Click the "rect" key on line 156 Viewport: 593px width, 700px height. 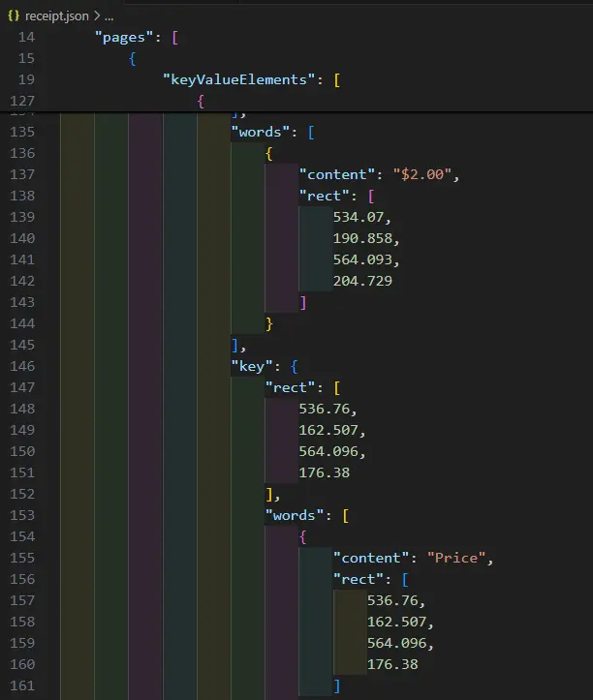(358, 580)
